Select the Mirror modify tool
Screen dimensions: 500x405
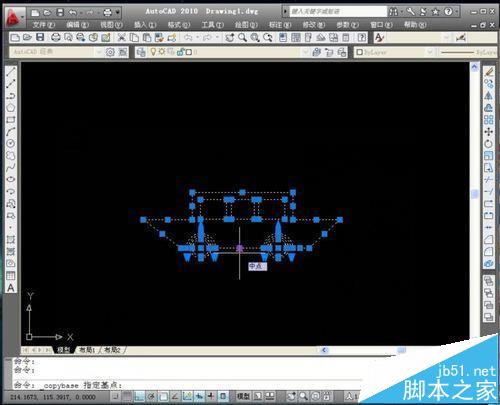(489, 96)
